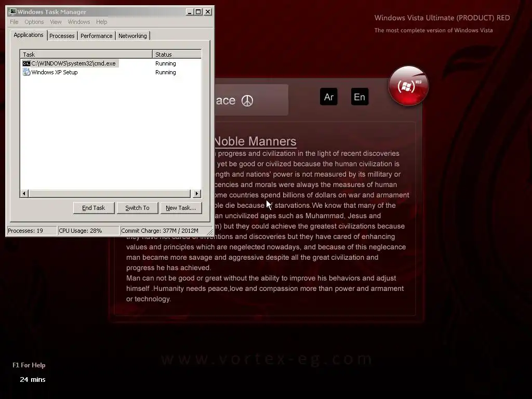Open the View menu
The image size is (532, 399).
[x=56, y=22]
